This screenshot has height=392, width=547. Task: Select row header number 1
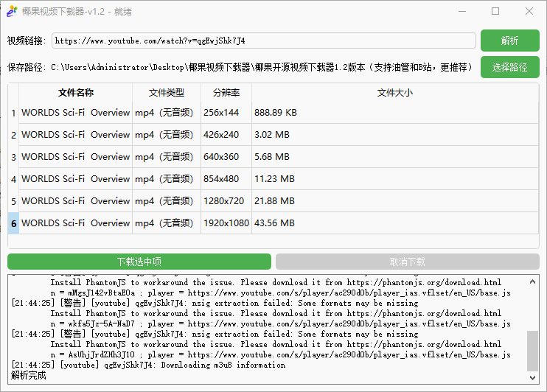tap(13, 113)
